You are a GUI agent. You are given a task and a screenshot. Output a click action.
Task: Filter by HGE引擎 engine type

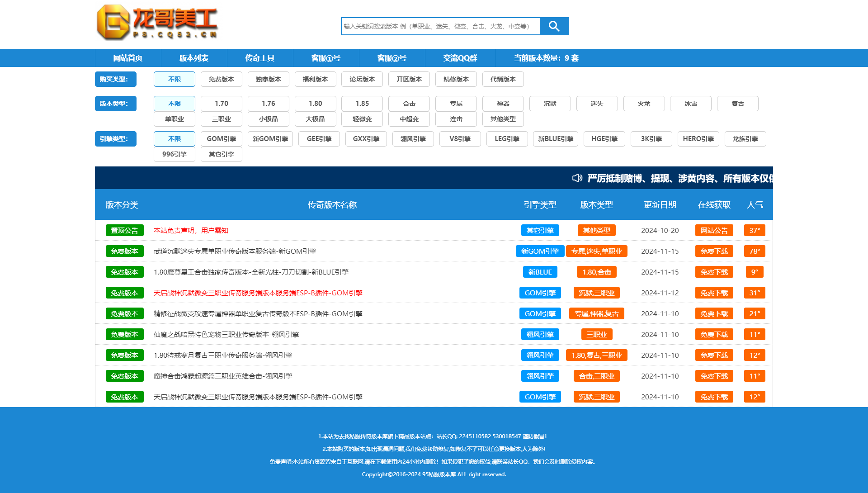(604, 139)
